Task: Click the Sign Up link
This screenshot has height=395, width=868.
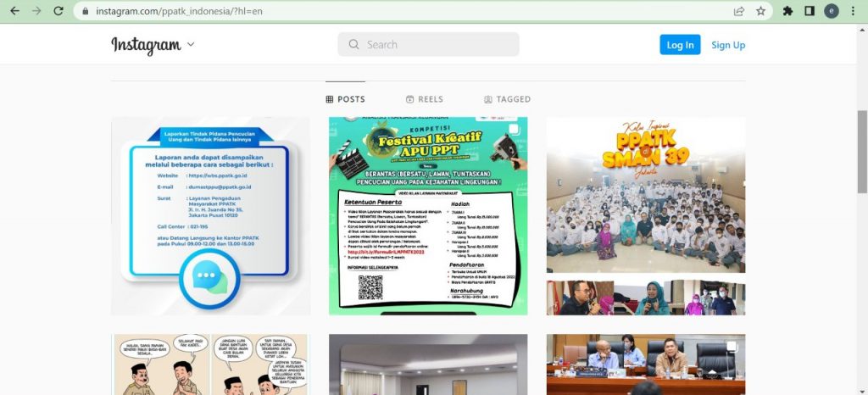Action: (727, 45)
